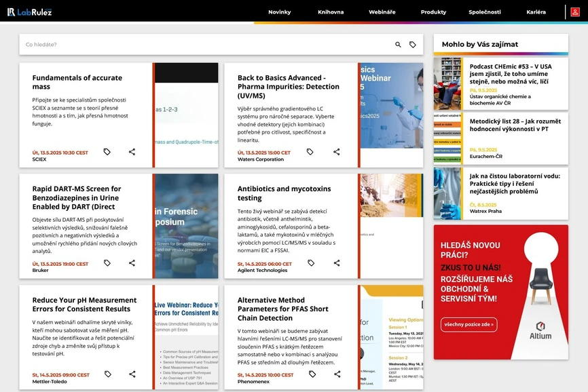Open the Webináře menu
588x392 pixels.
coord(382,12)
